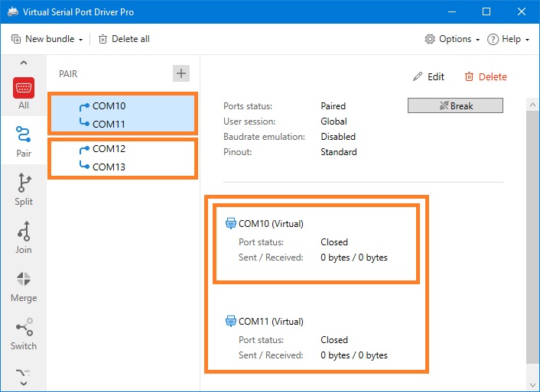Click the Disabled baudrate emulation value
This screenshot has width=540, height=392.
338,137
